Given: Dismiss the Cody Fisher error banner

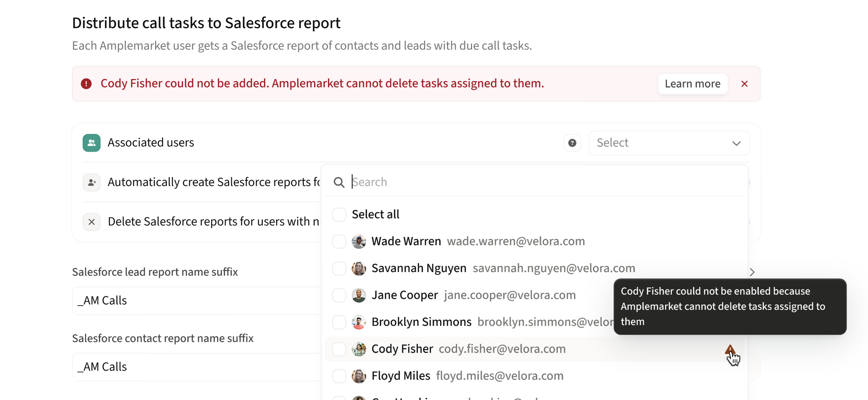Looking at the screenshot, I should point(744,84).
